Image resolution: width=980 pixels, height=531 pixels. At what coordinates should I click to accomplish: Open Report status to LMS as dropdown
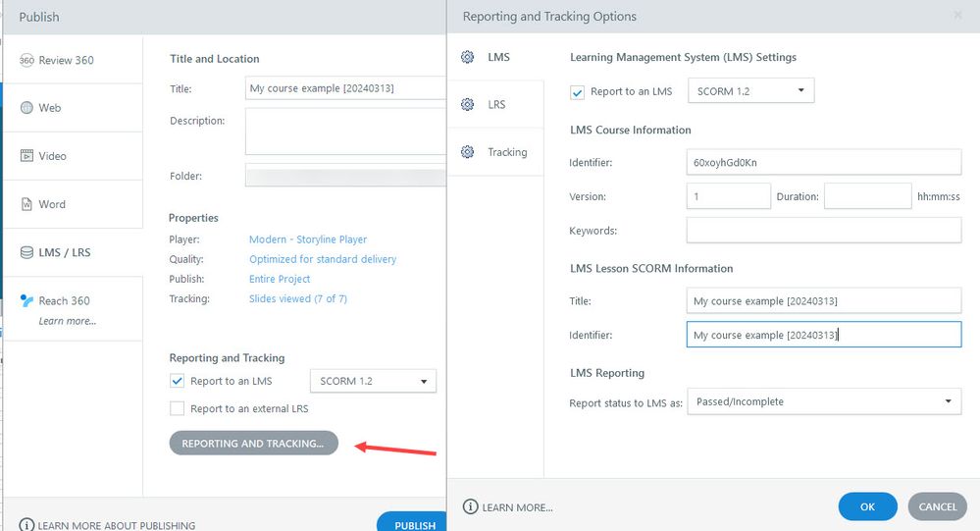coord(824,401)
